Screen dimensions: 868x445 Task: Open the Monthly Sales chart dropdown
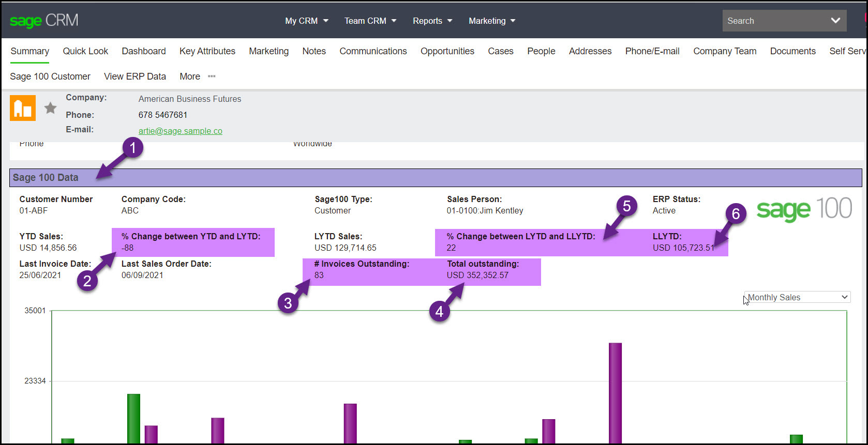[x=798, y=297]
